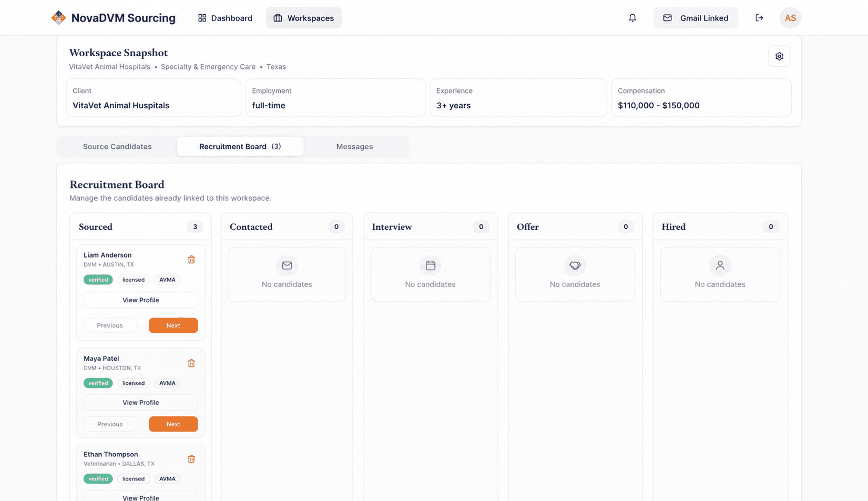Click Ethan Thompson's trash icon
Image resolution: width=868 pixels, height=501 pixels.
(x=191, y=458)
